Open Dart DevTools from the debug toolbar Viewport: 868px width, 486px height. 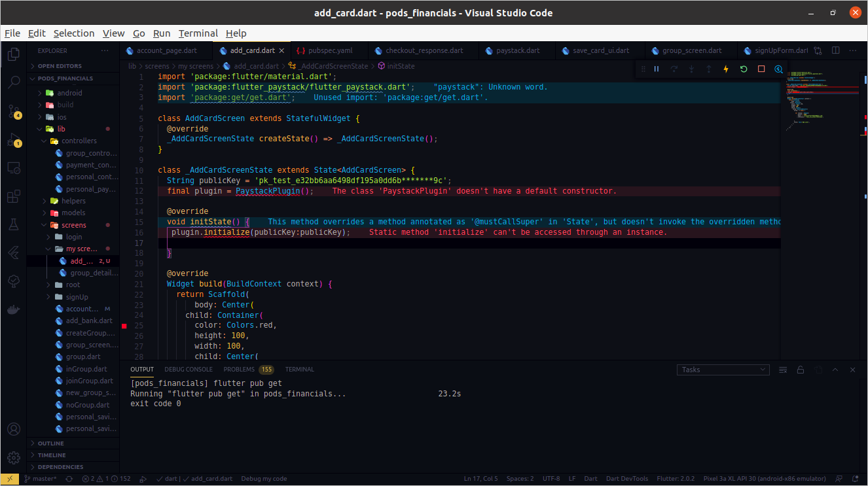[x=778, y=69]
